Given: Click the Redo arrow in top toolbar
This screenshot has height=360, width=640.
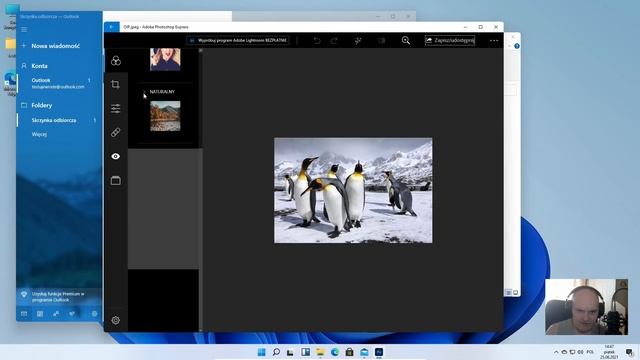Looking at the screenshot, I should point(334,40).
